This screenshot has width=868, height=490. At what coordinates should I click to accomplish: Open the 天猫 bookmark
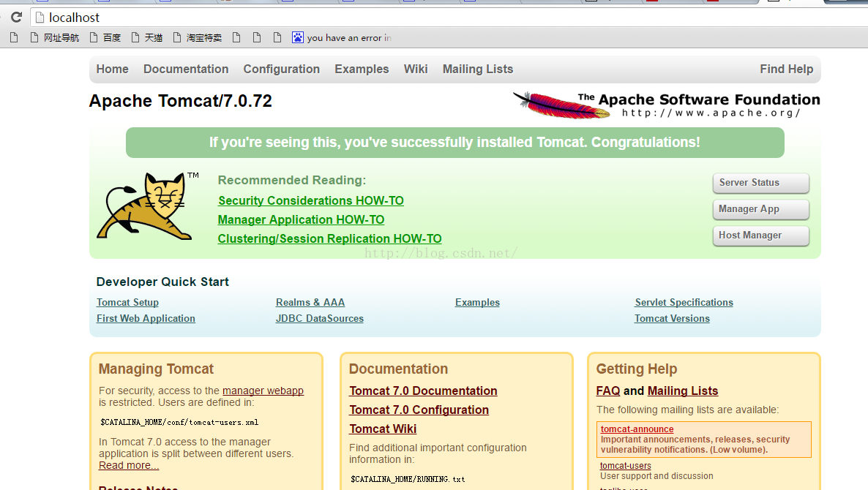(147, 37)
